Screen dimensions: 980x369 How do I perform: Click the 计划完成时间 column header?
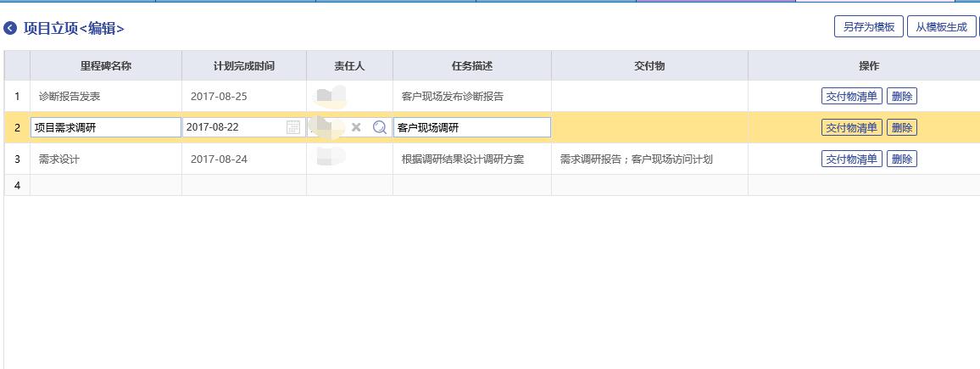point(243,65)
